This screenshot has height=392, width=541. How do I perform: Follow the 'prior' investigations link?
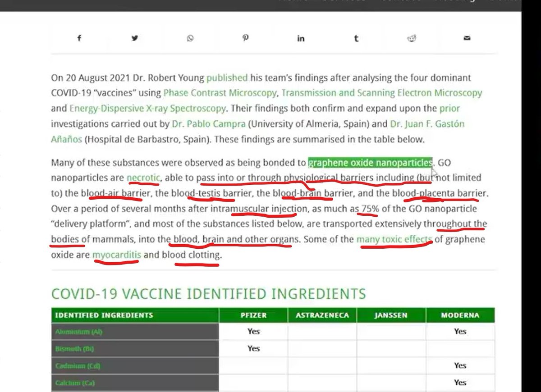point(449,109)
